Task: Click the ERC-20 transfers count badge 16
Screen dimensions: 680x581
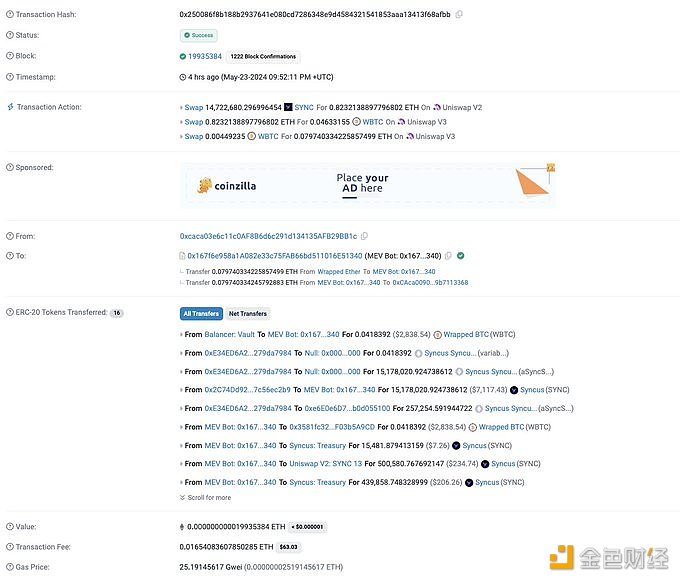Action: coord(117,313)
